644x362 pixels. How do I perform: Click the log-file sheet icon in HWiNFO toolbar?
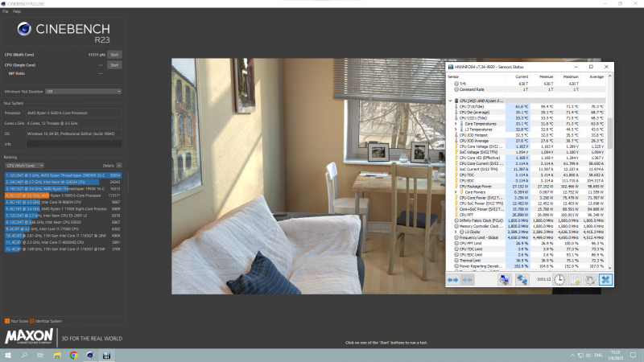(x=576, y=280)
